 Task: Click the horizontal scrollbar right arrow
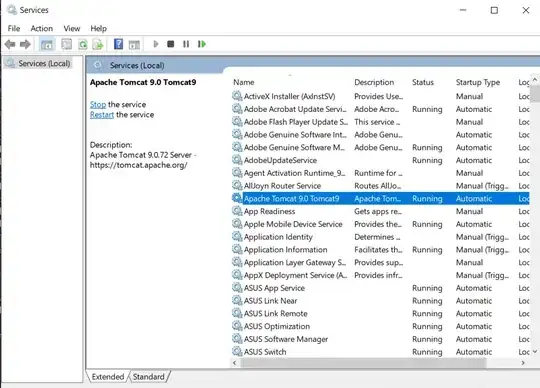pos(523,363)
